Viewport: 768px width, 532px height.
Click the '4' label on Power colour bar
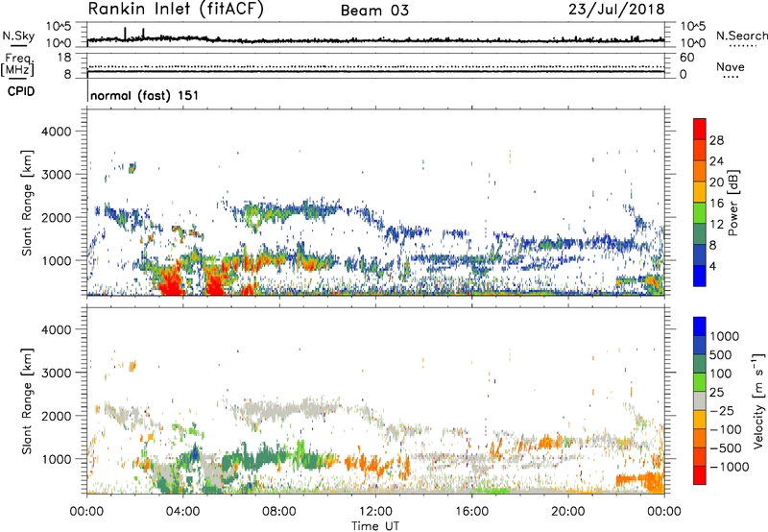point(712,266)
